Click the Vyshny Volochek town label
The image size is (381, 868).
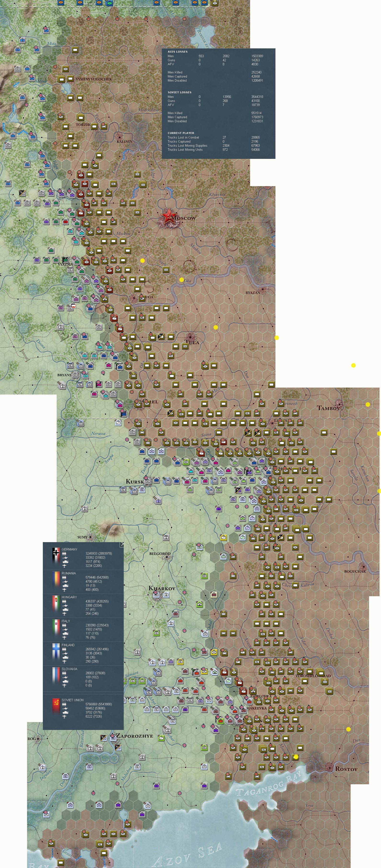94,79
